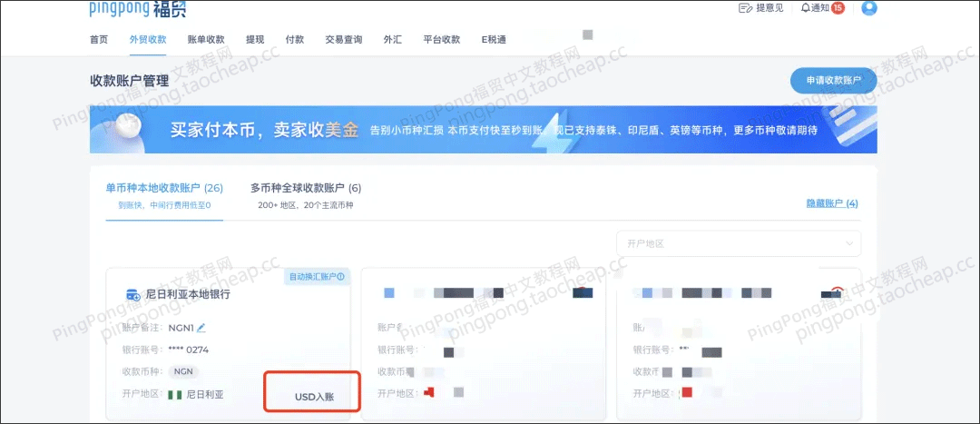Open the 付款 menu item
The height and width of the screenshot is (424, 980).
click(x=294, y=39)
